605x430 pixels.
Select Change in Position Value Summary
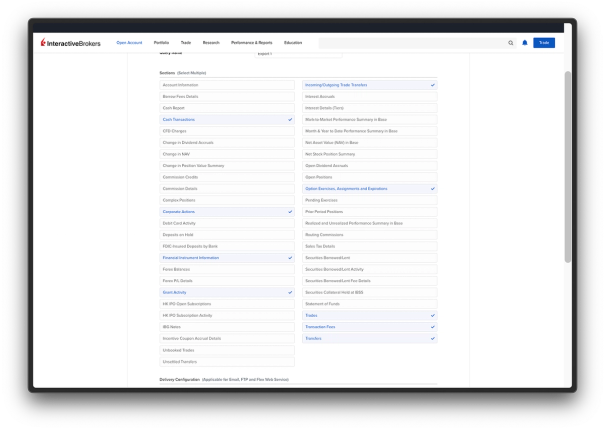click(x=227, y=166)
